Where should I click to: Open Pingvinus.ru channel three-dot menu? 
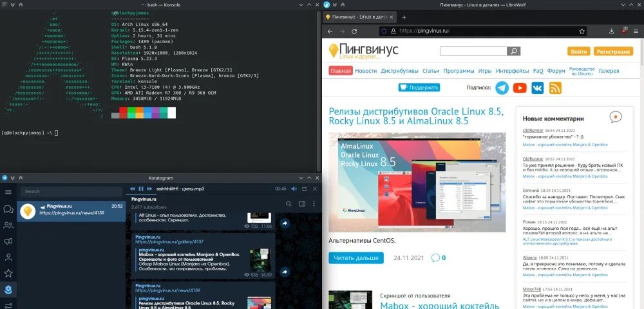point(314,203)
